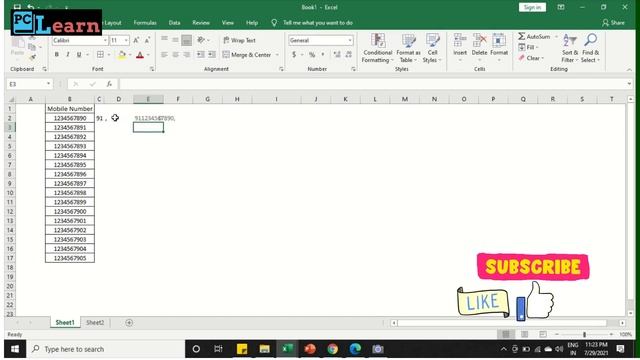Align text left
The height and width of the screenshot is (360, 640).
164,54
